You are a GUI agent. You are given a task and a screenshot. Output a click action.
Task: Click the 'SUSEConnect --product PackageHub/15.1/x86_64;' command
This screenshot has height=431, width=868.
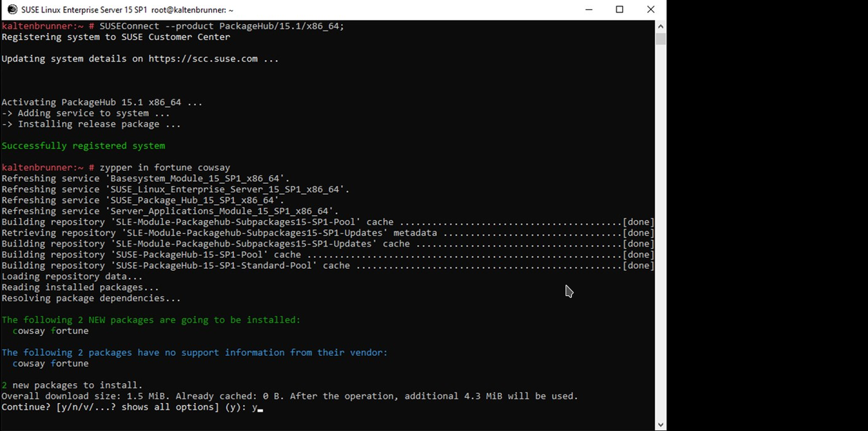222,26
